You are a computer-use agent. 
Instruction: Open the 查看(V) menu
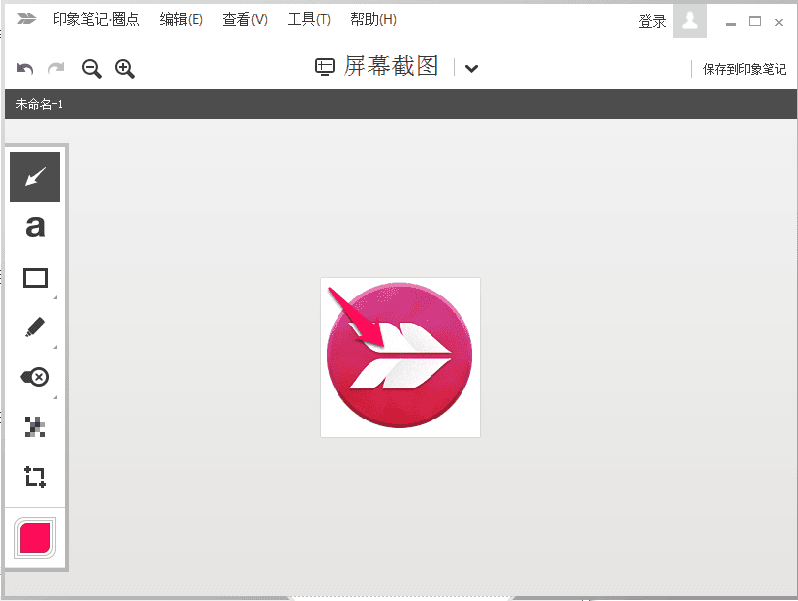pos(245,19)
